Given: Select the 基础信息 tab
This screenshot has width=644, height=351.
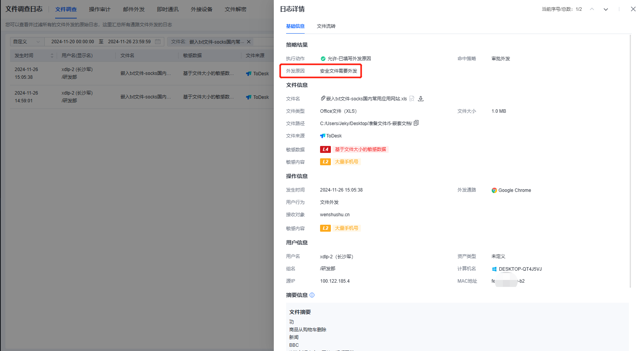Looking at the screenshot, I should click(295, 26).
